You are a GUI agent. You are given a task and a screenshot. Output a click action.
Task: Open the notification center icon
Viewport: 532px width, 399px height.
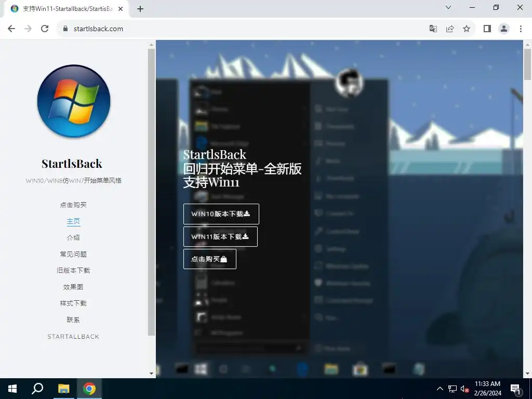(515, 389)
